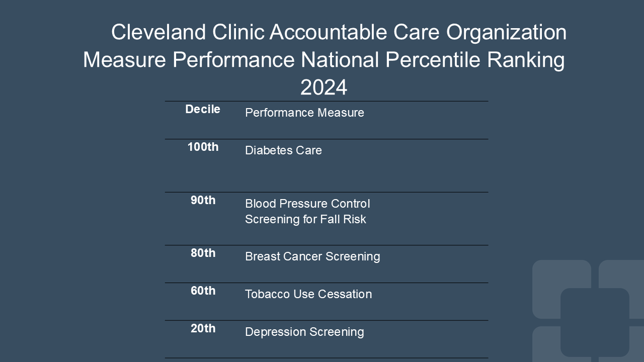The image size is (644, 362).
Task: Select the 80th decile cell
Action: (x=203, y=253)
